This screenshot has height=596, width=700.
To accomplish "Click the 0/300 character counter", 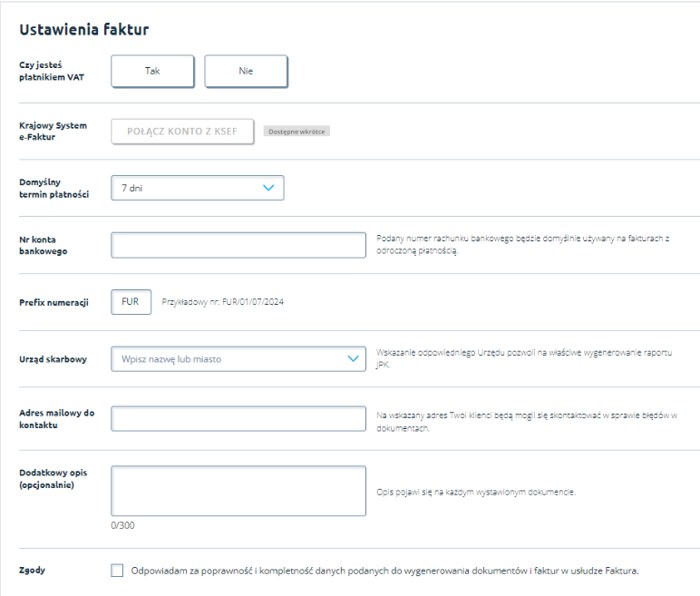I will point(122,524).
